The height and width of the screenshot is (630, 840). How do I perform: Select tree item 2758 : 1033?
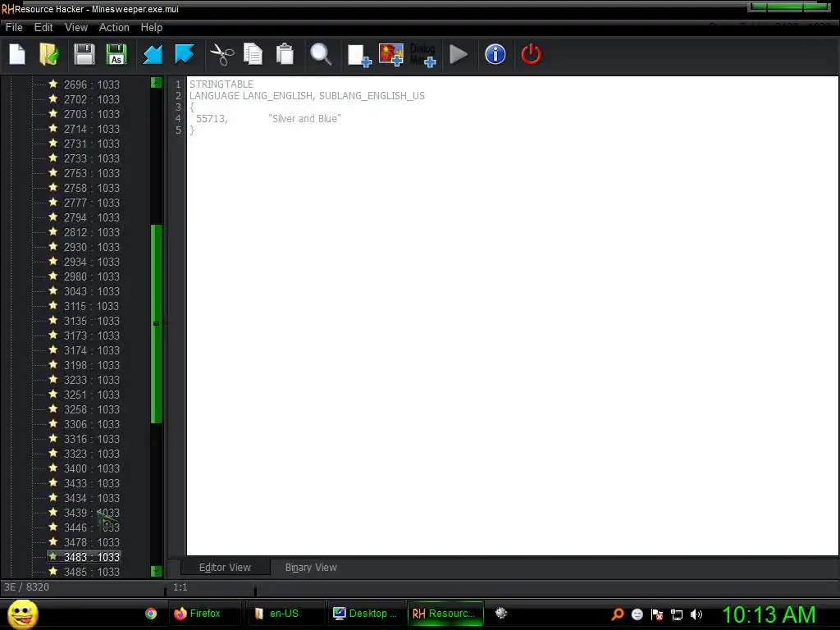(92, 188)
